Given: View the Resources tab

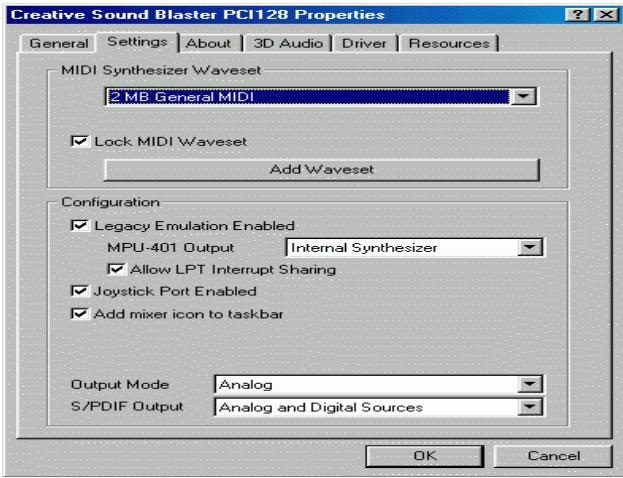Looking at the screenshot, I should 449,43.
